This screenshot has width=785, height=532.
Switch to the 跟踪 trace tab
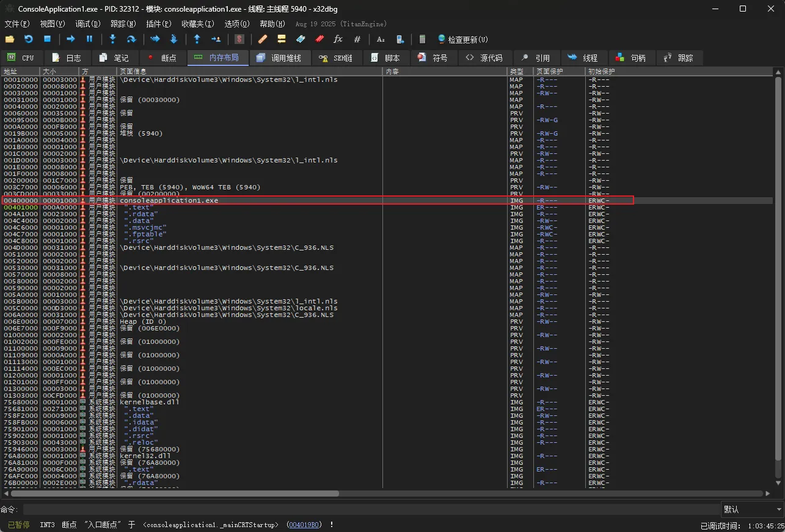[x=679, y=57]
